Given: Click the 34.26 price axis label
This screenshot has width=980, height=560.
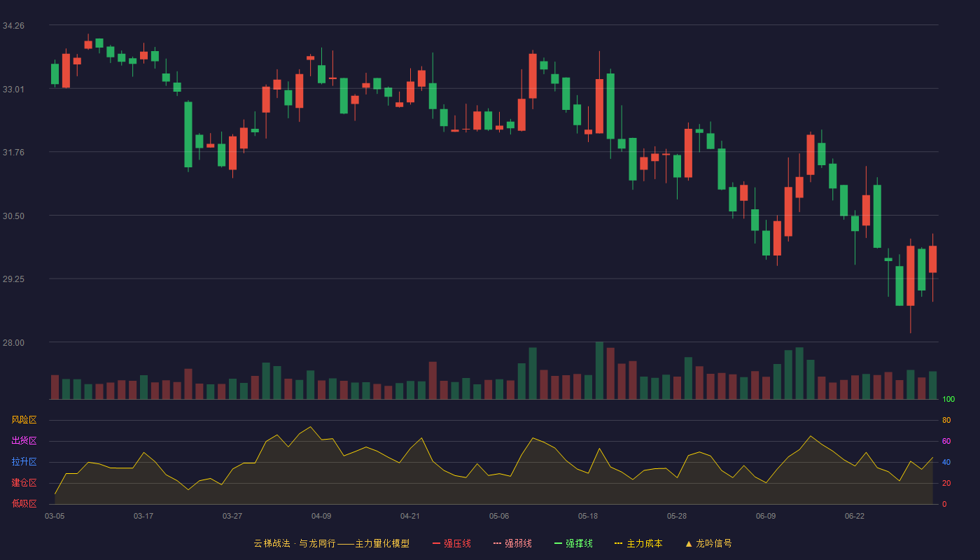Looking at the screenshot, I should tap(13, 26).
